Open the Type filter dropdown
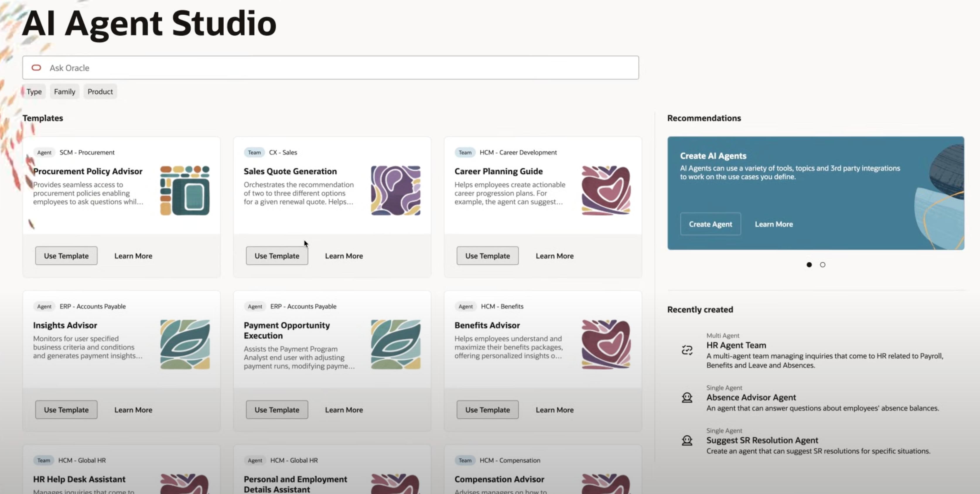The image size is (980, 494). (34, 91)
